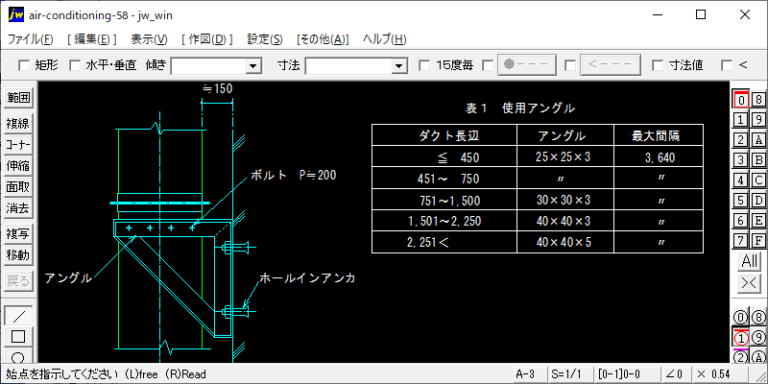Activate the 複線 double-line tool
The image size is (768, 384).
(19, 124)
